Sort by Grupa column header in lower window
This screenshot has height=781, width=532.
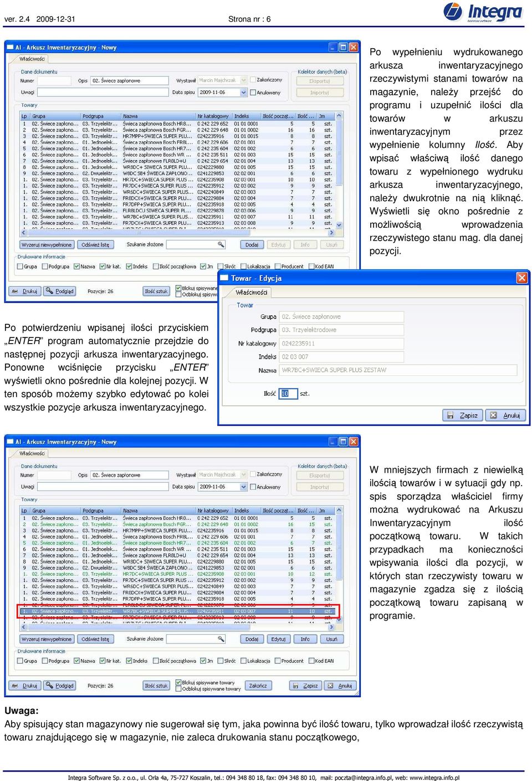click(x=55, y=511)
